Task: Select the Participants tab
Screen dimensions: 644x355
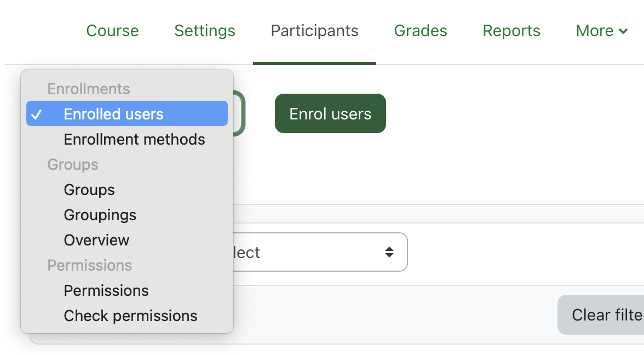Action: tap(314, 31)
